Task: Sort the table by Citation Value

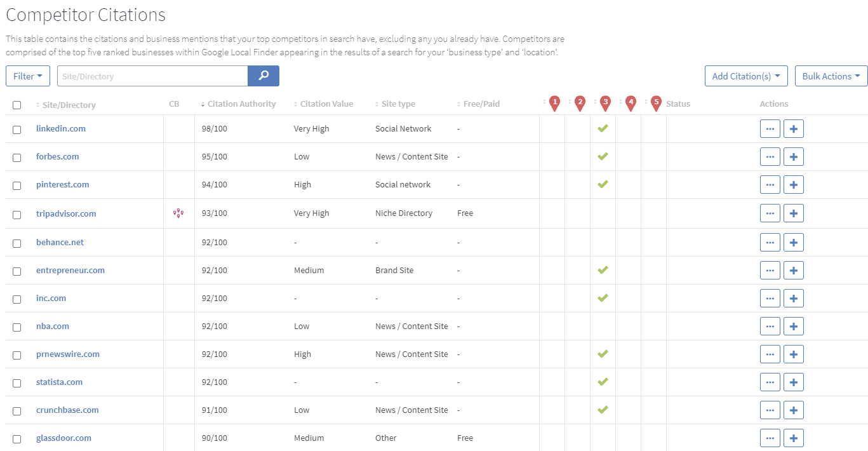Action: pos(326,104)
